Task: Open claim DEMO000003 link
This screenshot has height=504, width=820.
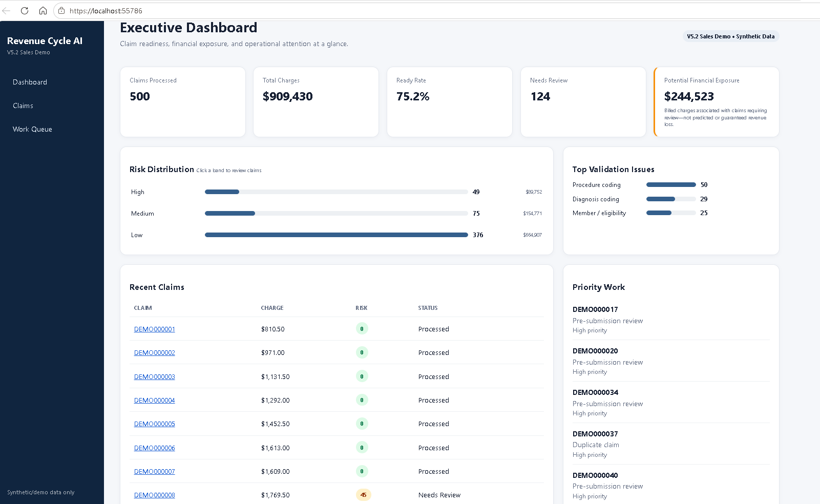Action: (154, 377)
